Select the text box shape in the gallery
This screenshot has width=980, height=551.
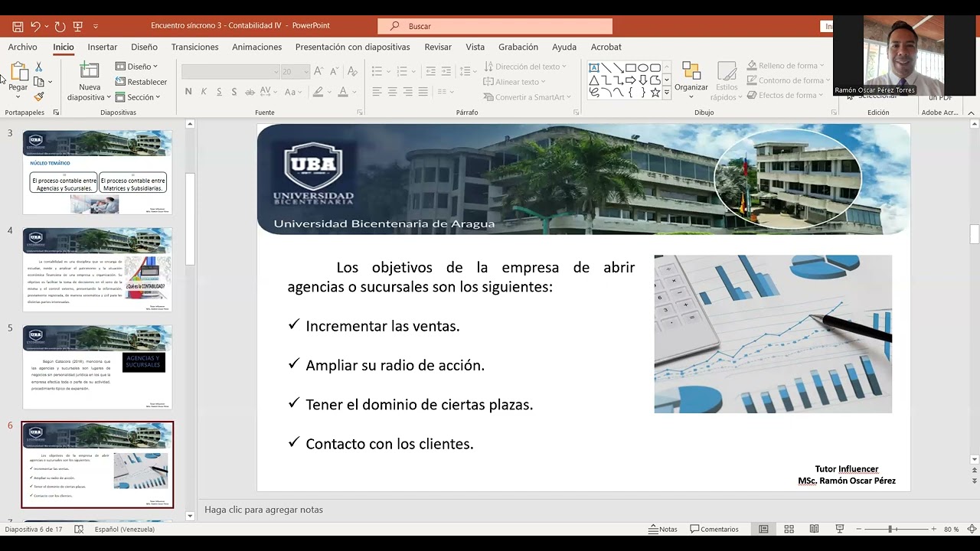(x=593, y=68)
